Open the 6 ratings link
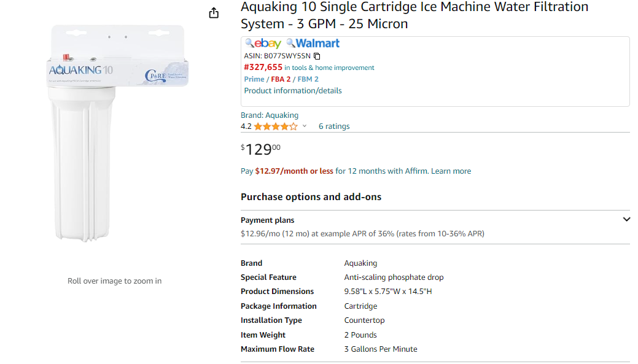Viewport: 638px width, 364px height. pyautogui.click(x=333, y=126)
